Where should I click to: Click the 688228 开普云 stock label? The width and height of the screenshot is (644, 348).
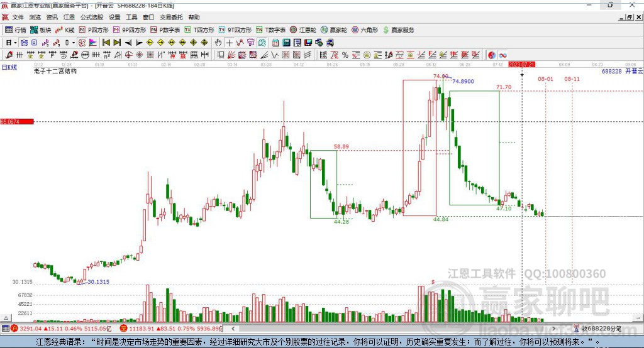[622, 72]
